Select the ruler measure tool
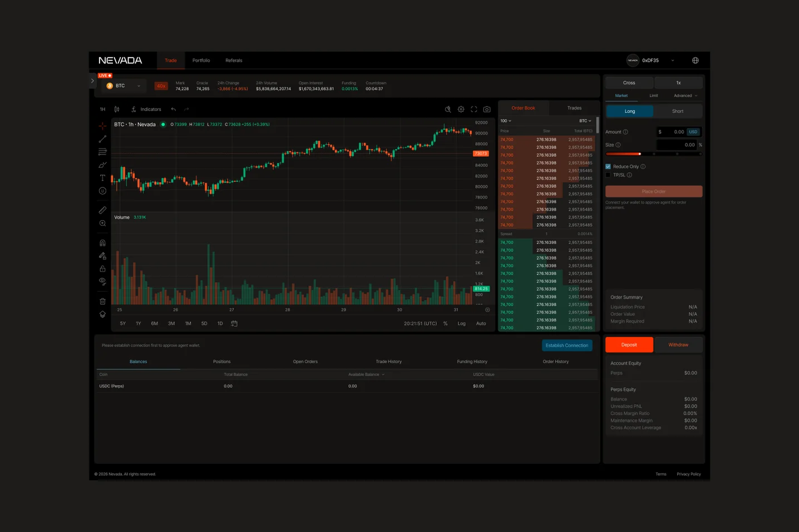 click(102, 210)
